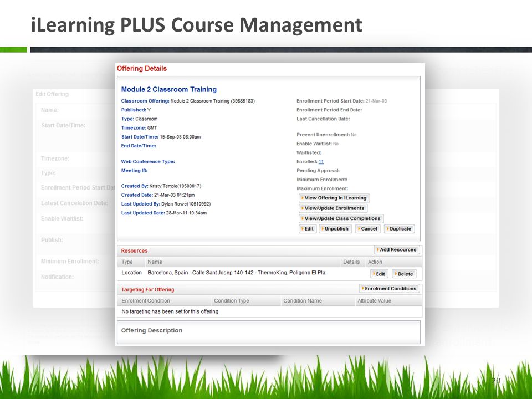Edit the Barcelona location resource row
This screenshot has height=399, width=532.
click(378, 274)
